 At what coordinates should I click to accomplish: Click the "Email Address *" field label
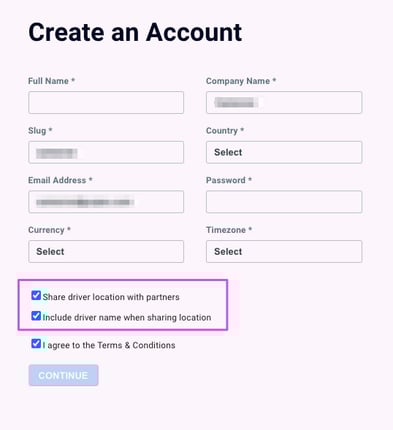60,180
